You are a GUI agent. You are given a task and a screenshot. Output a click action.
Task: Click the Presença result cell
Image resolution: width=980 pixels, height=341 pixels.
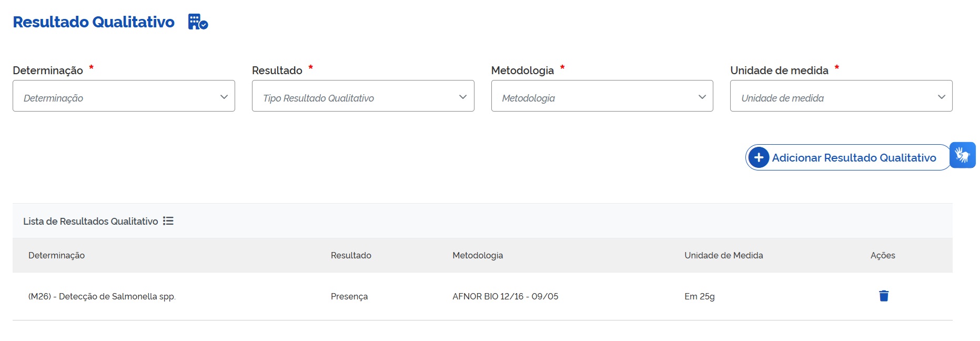point(349,296)
